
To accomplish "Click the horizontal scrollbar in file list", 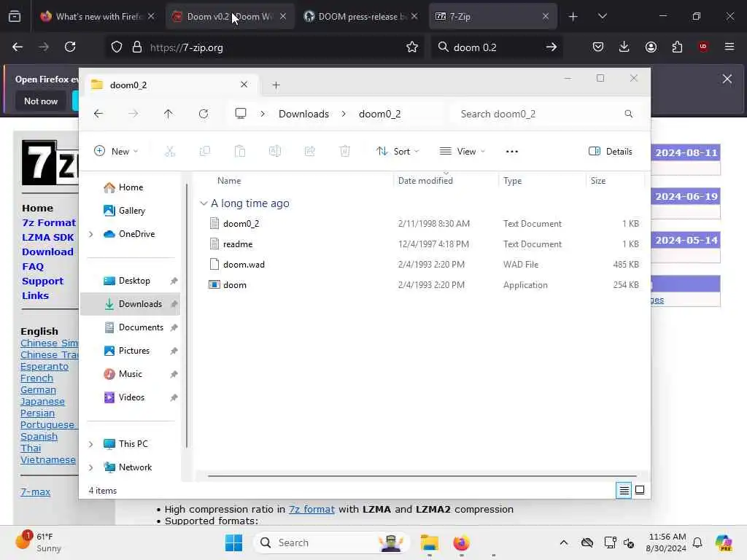I will click(x=422, y=475).
